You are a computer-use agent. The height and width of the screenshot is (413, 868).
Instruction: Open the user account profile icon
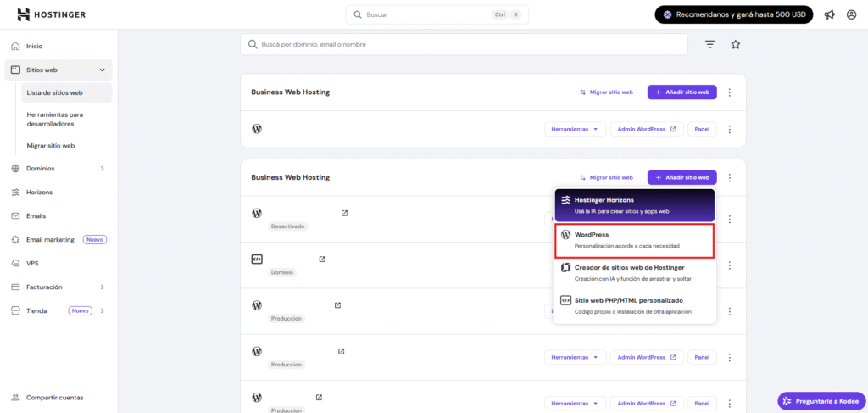pyautogui.click(x=851, y=14)
